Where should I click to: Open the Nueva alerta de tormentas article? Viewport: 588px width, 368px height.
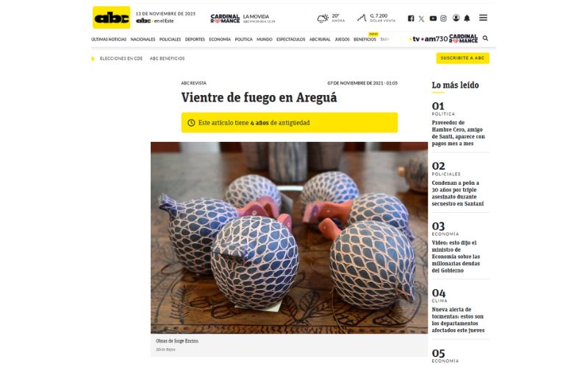coord(458,320)
